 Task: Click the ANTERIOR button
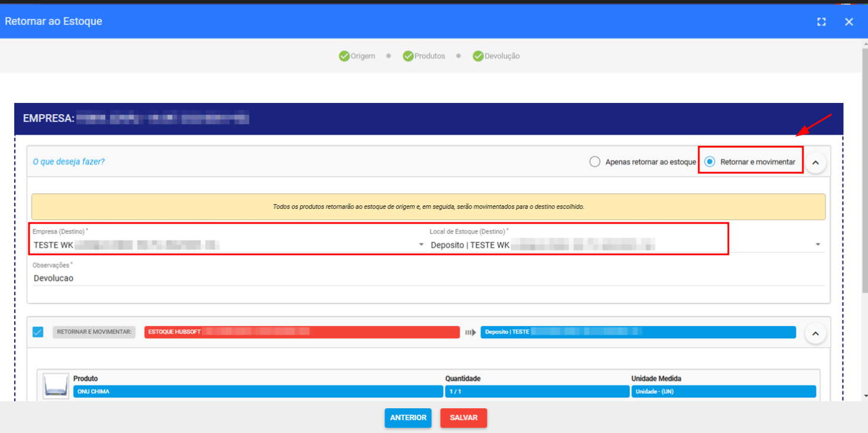pyautogui.click(x=408, y=418)
